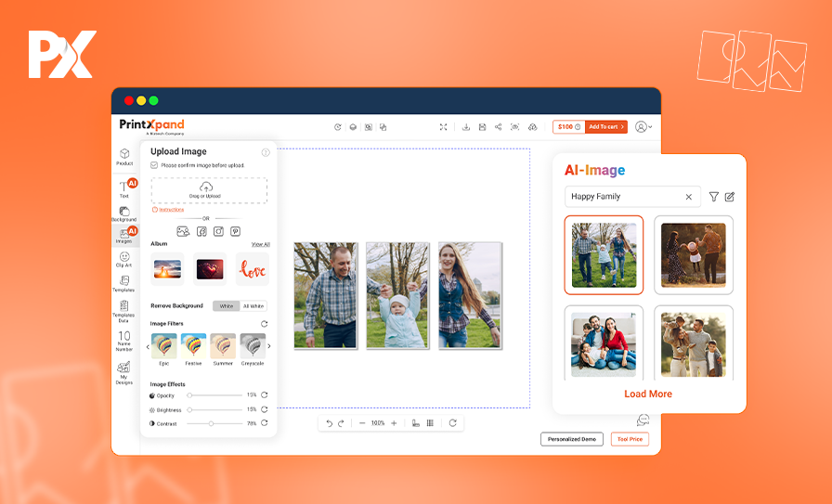This screenshot has height=504, width=832.
Task: Reset the Brightness effect
Action: [265, 409]
